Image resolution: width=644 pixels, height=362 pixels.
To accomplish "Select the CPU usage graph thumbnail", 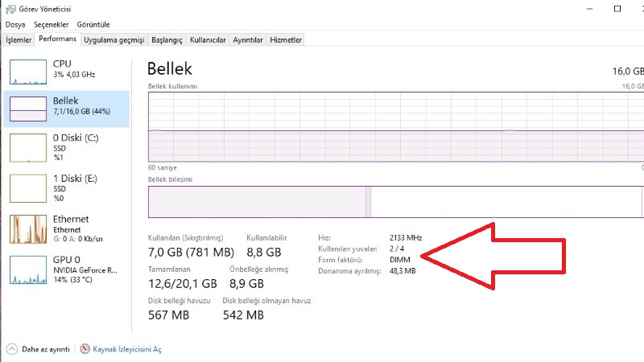I will point(28,72).
